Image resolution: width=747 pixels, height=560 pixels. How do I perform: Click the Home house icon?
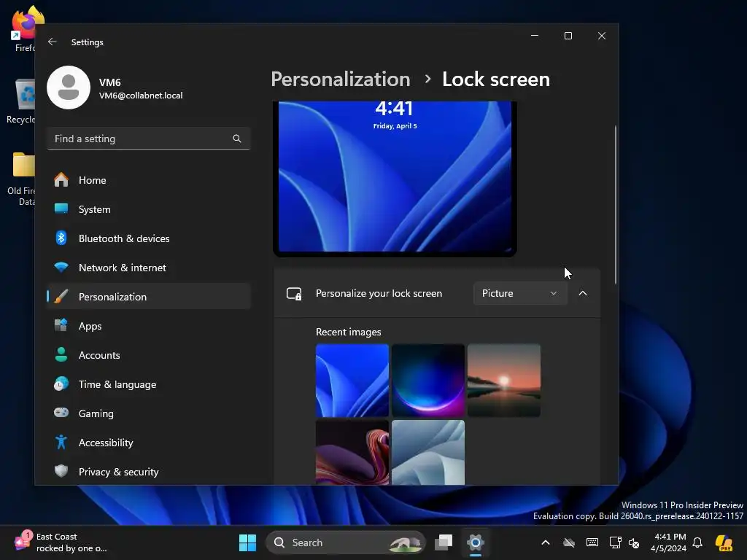[x=61, y=180]
